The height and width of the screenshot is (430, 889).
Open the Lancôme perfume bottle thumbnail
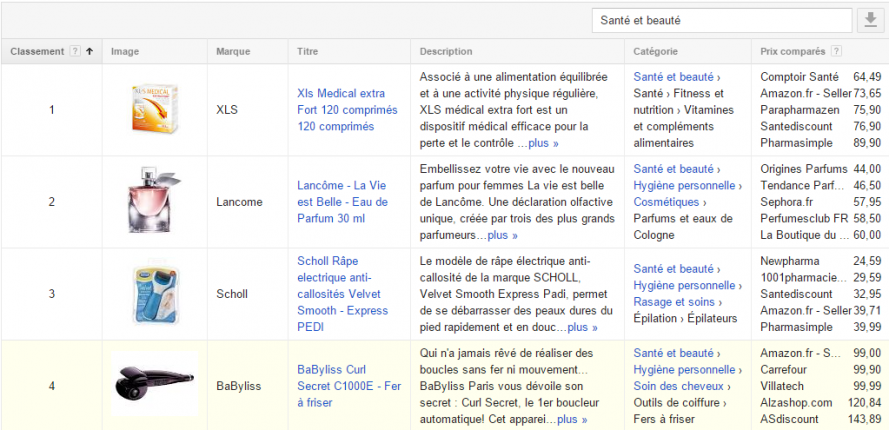coord(153,201)
